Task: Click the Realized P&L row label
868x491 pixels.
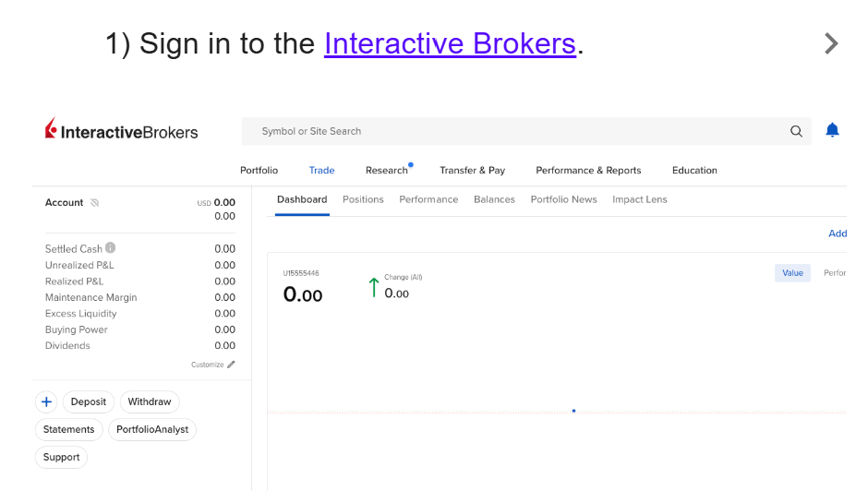Action: (74, 281)
